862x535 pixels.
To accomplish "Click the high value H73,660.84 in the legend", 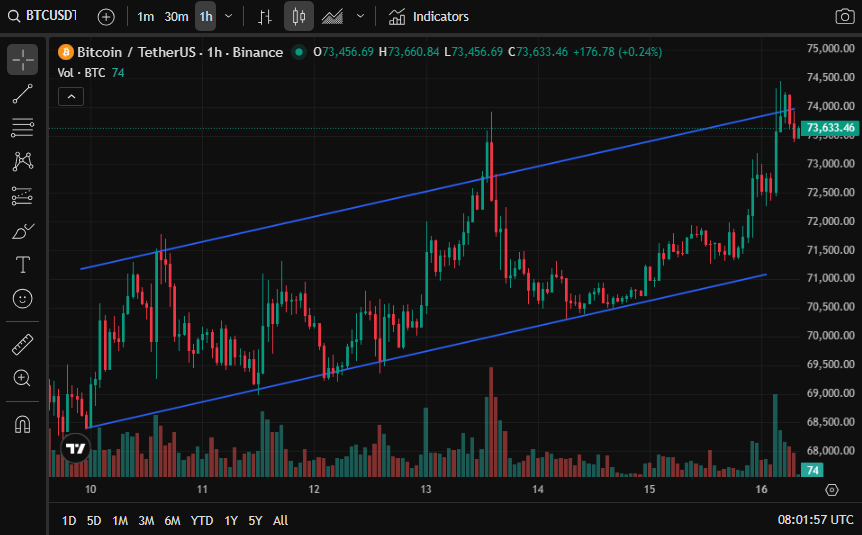I will tap(409, 52).
